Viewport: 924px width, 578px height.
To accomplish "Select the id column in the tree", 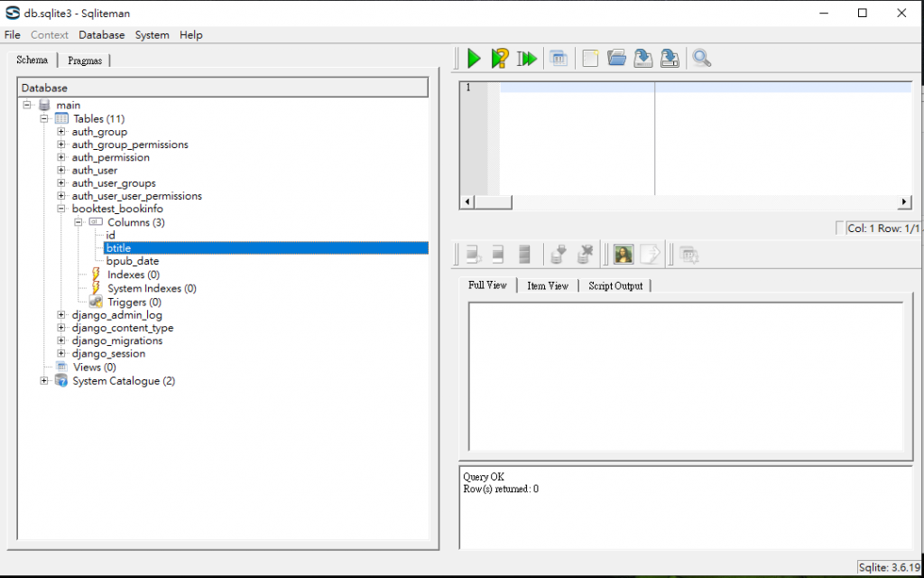I will [111, 236].
